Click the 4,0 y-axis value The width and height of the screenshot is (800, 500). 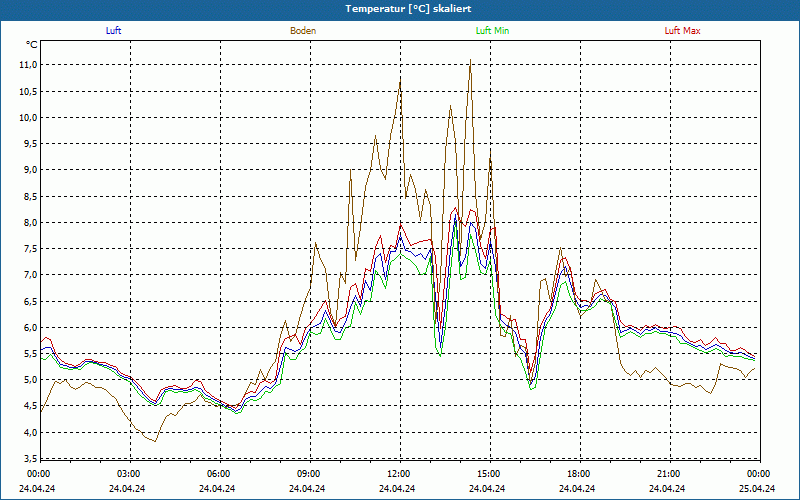30,433
